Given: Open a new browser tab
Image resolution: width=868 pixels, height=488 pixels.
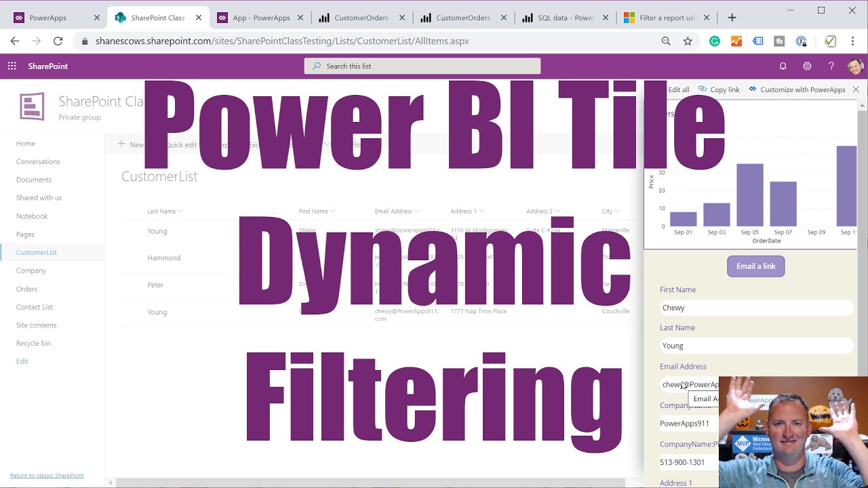Looking at the screenshot, I should [732, 18].
